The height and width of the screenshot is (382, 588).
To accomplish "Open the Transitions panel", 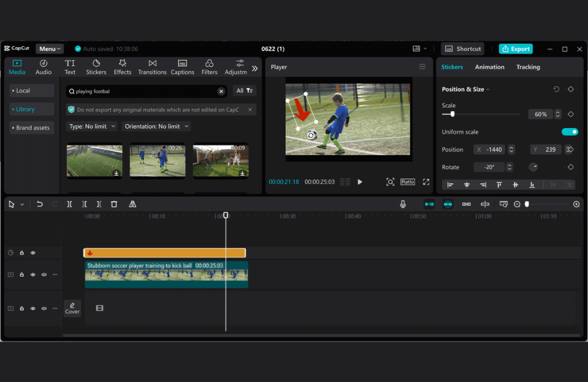I will (152, 66).
